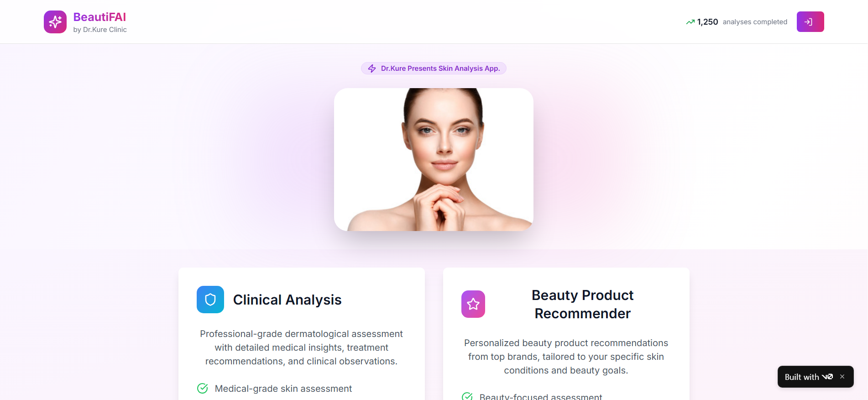Click the woman's portrait hero image
The width and height of the screenshot is (868, 400).
coord(434,159)
